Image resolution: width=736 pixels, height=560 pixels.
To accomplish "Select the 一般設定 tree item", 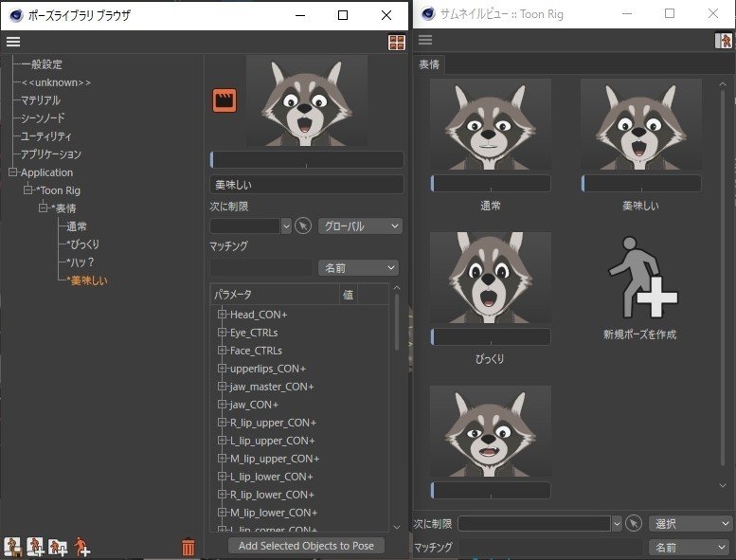I will pos(42,64).
